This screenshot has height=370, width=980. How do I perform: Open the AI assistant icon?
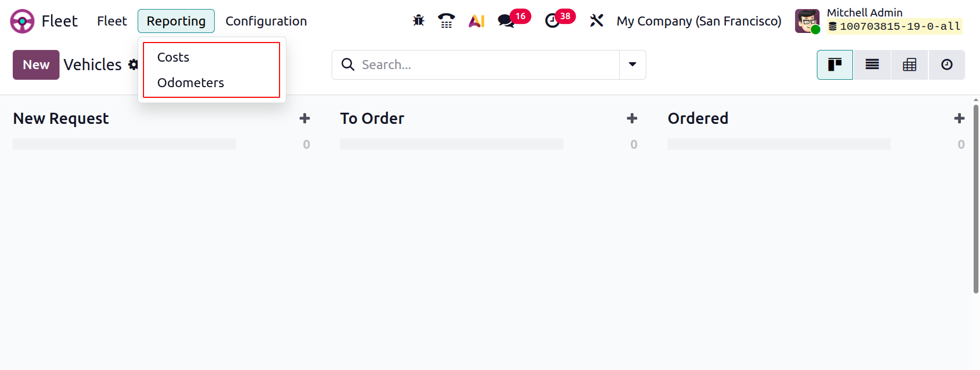tap(476, 21)
